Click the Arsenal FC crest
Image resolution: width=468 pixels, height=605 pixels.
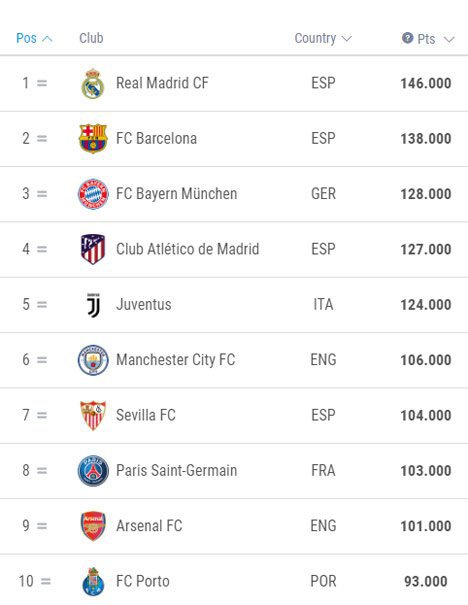[93, 526]
